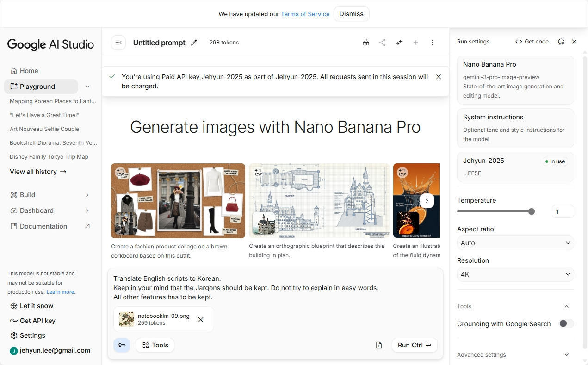The height and width of the screenshot is (365, 588).
Task: Open the Resolution dropdown set to 4K
Action: click(515, 274)
